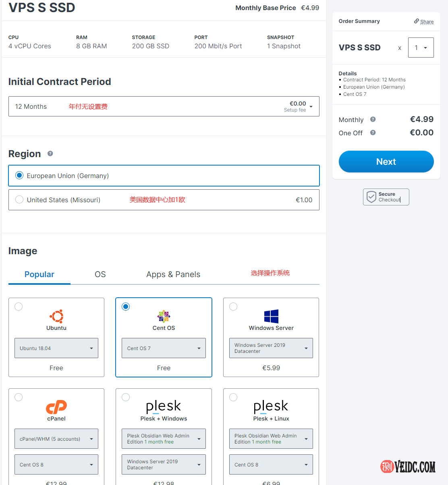Open the order quantity dropdown
The height and width of the screenshot is (485, 448).
point(421,48)
